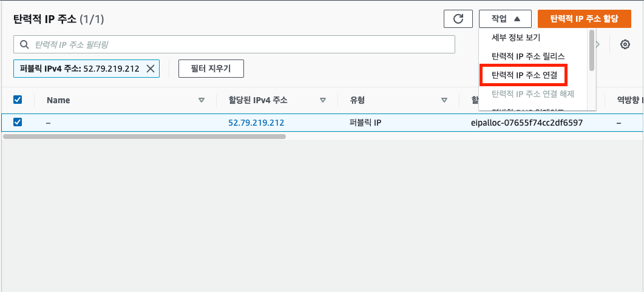Click the refresh icon button
This screenshot has height=292, width=644.
458,19
